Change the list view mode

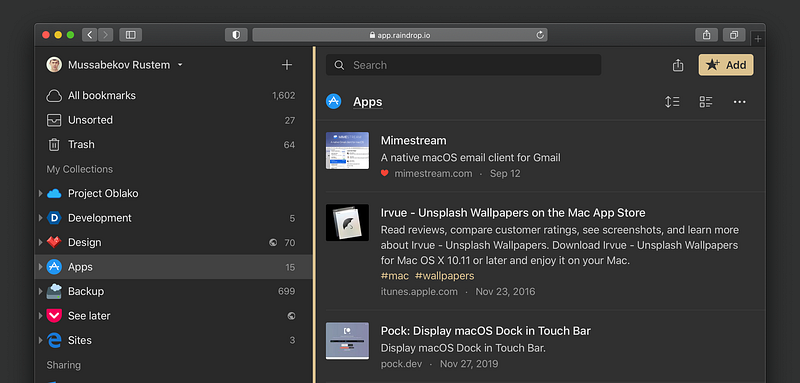(706, 102)
